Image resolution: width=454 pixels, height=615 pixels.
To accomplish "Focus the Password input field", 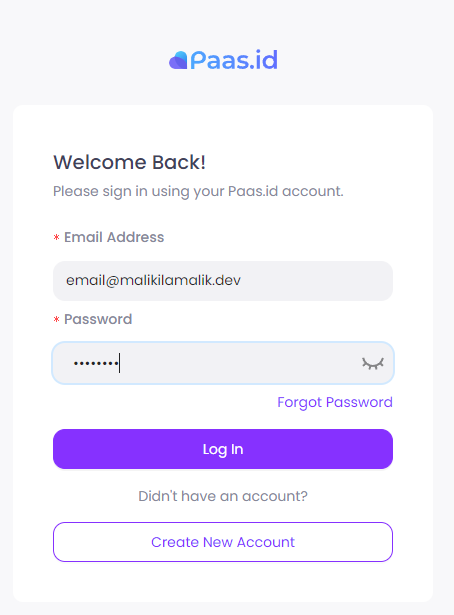I will click(x=223, y=363).
